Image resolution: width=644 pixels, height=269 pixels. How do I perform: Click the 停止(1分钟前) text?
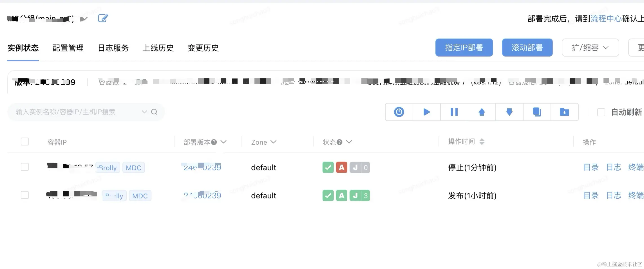pyautogui.click(x=472, y=167)
